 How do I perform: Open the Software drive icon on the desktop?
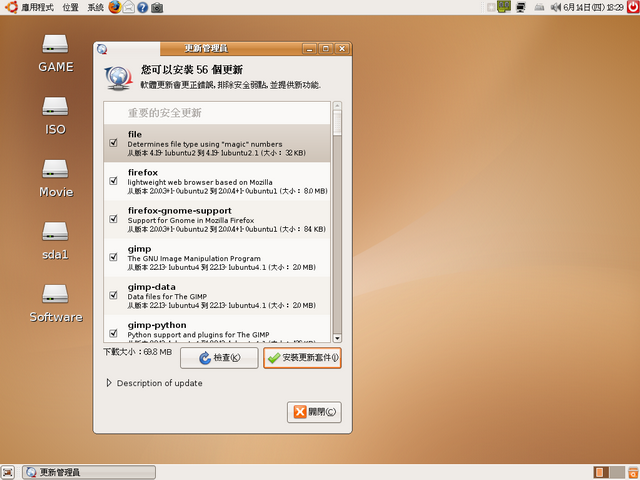pyautogui.click(x=55, y=294)
